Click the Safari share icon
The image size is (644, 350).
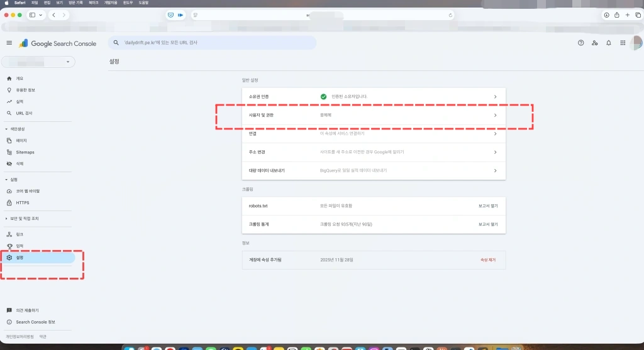(616, 14)
